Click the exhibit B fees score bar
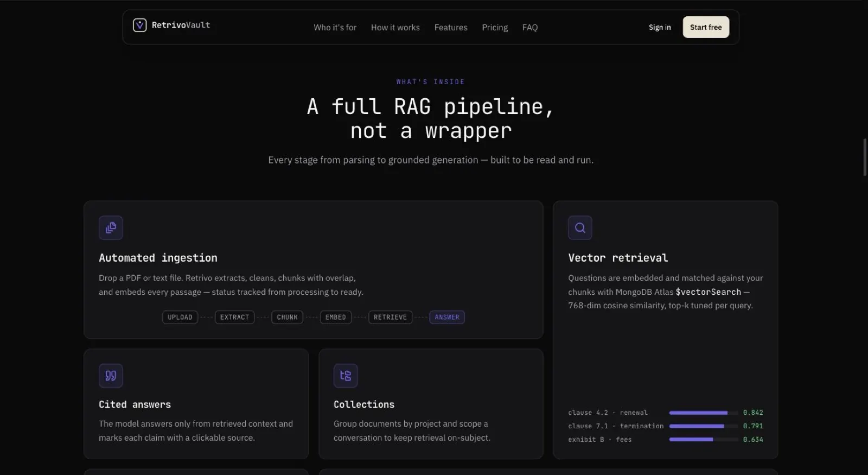The image size is (868, 475). (704, 440)
